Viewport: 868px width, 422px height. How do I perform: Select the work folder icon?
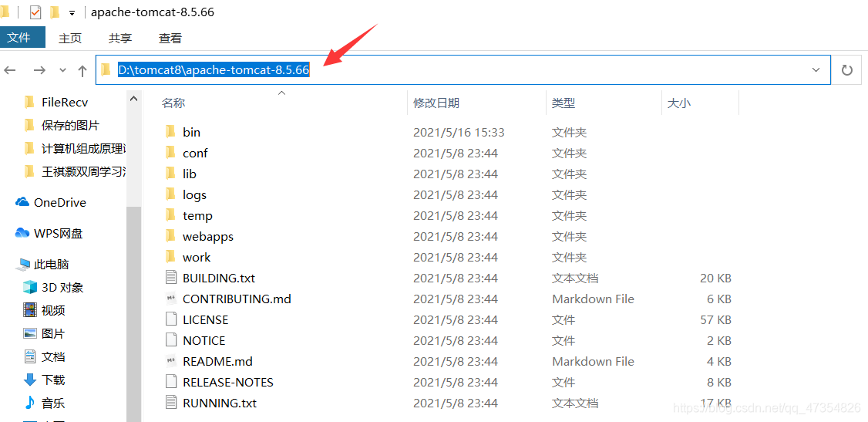tap(171, 257)
